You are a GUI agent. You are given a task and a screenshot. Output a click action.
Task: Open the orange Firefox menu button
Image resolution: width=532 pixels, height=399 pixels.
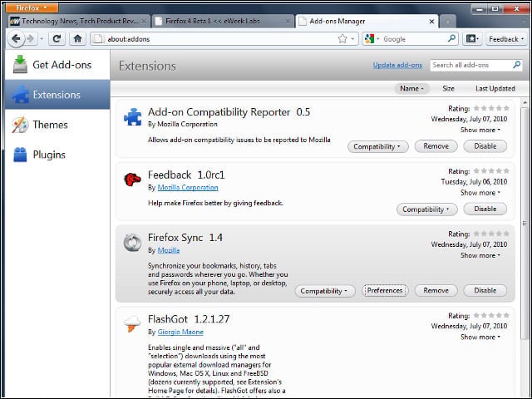click(32, 7)
